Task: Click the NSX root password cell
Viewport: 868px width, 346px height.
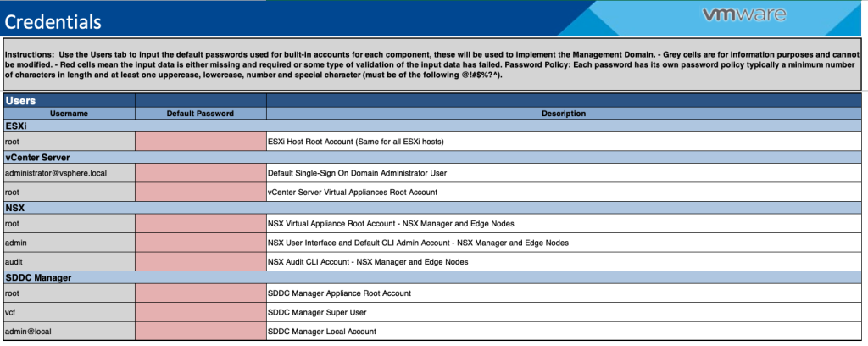Action: pyautogui.click(x=200, y=223)
